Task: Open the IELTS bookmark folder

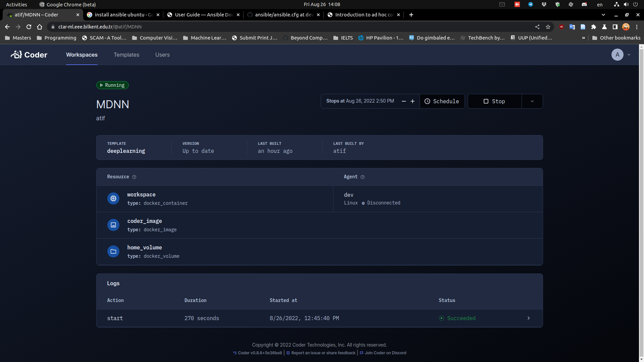Action: pos(343,38)
